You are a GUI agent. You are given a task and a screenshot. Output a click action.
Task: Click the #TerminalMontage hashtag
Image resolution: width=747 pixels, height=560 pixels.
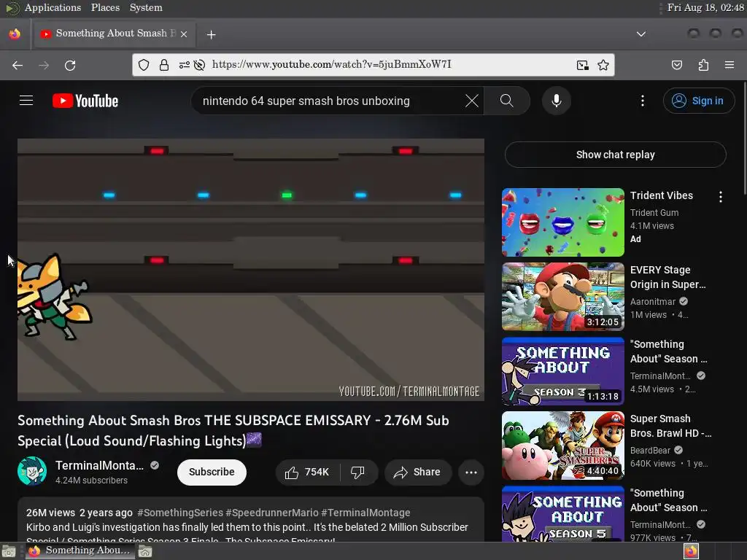[365, 513]
